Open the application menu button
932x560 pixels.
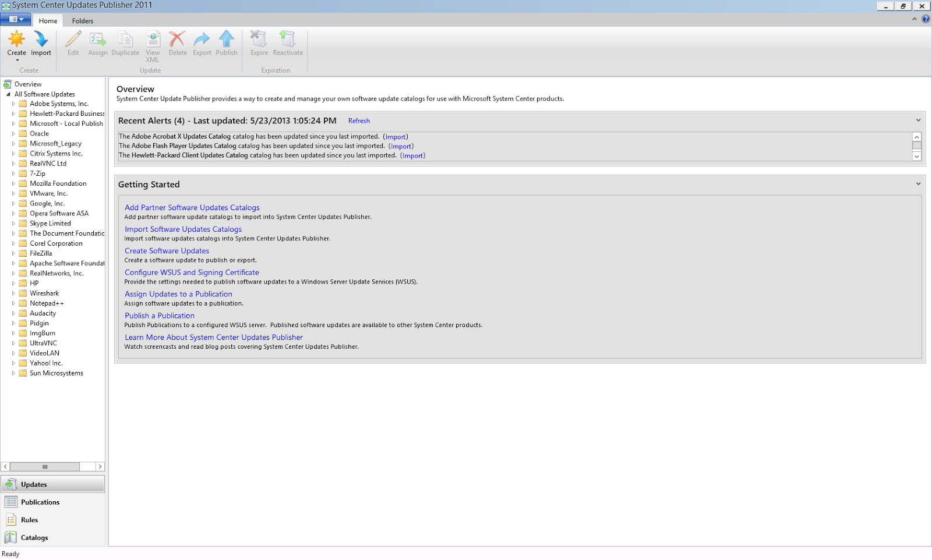15,19
